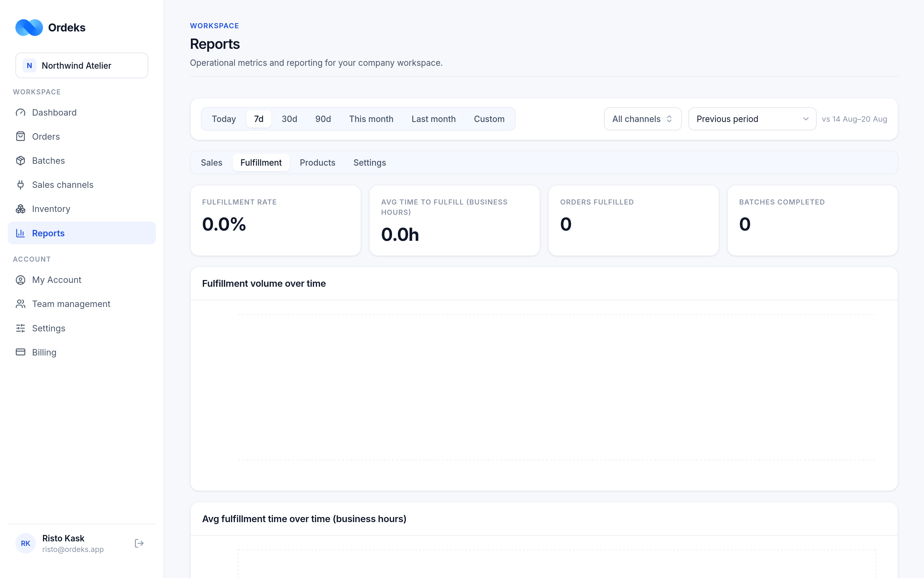Click the Previous period chevron arrow
This screenshot has height=578, width=924.
point(806,119)
